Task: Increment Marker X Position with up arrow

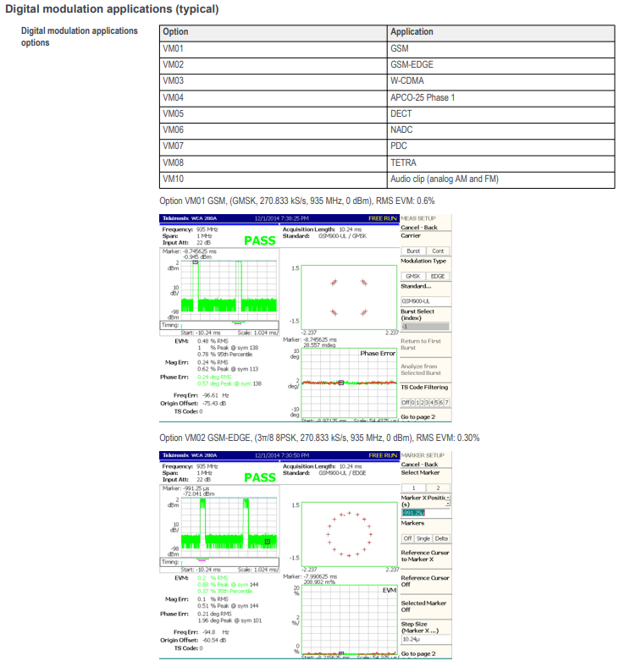Action: [x=448, y=498]
